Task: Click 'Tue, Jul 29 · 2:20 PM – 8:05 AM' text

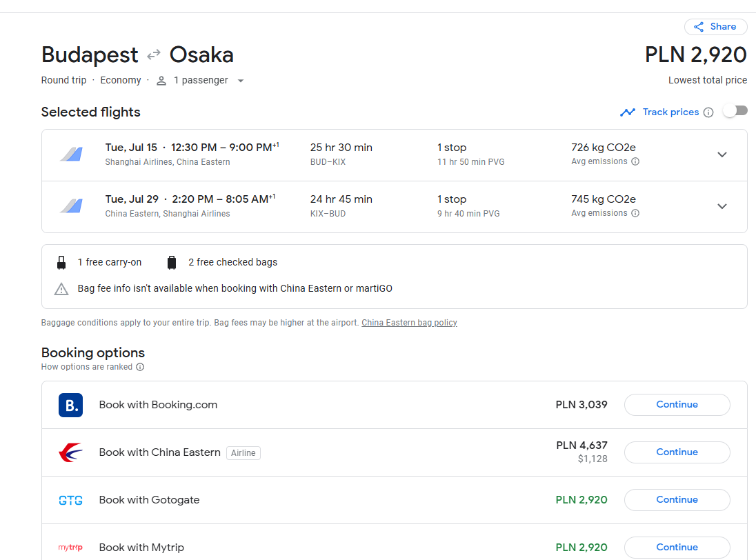Action: (190, 199)
